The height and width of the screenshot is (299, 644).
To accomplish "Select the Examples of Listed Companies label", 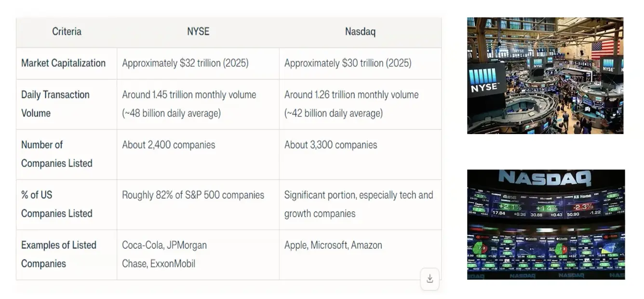I will click(x=58, y=254).
